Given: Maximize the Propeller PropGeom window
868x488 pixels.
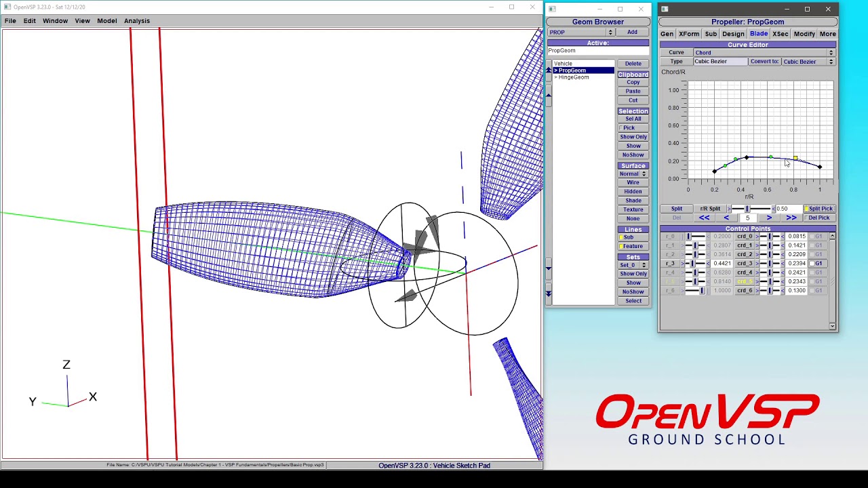Looking at the screenshot, I should pyautogui.click(x=807, y=9).
